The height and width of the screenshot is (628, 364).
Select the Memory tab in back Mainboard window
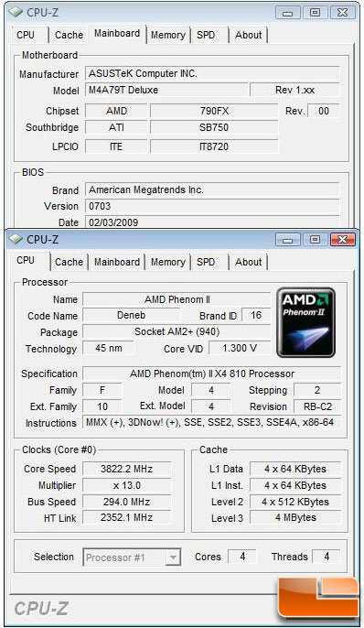pos(168,35)
